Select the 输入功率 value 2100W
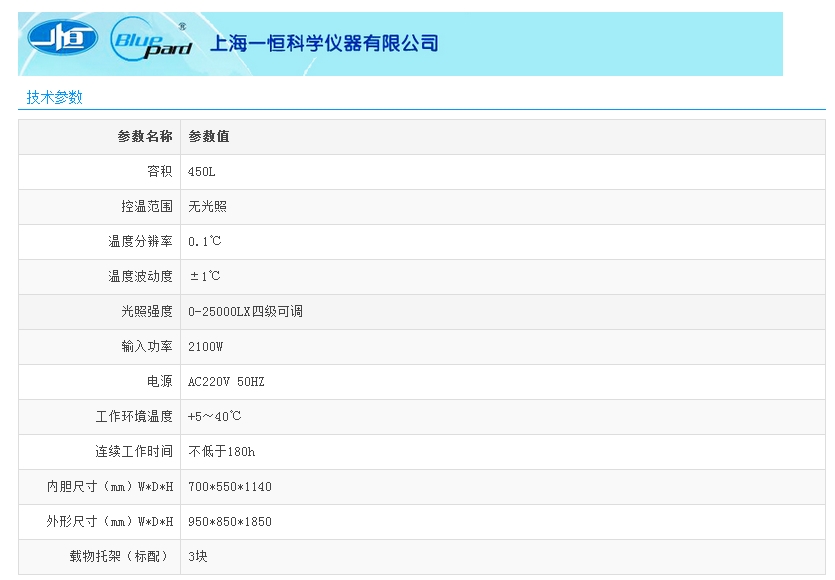 [x=206, y=347]
